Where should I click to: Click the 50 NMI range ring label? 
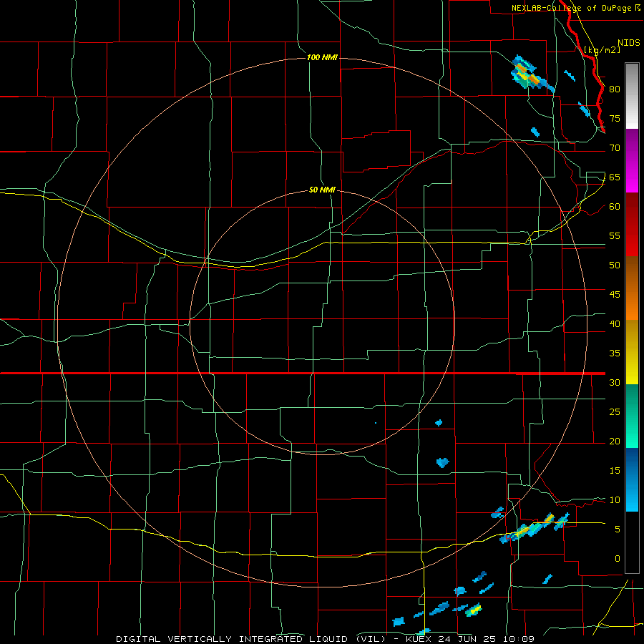point(322,190)
